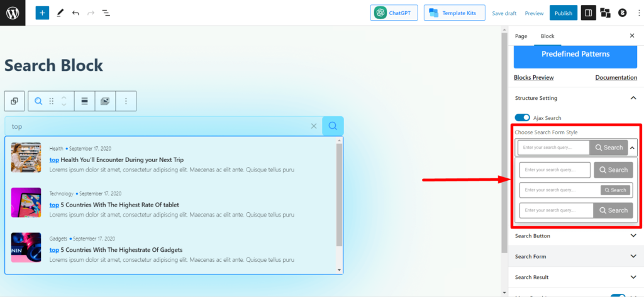Click the Search Block page title
The height and width of the screenshot is (297, 644).
click(x=54, y=66)
